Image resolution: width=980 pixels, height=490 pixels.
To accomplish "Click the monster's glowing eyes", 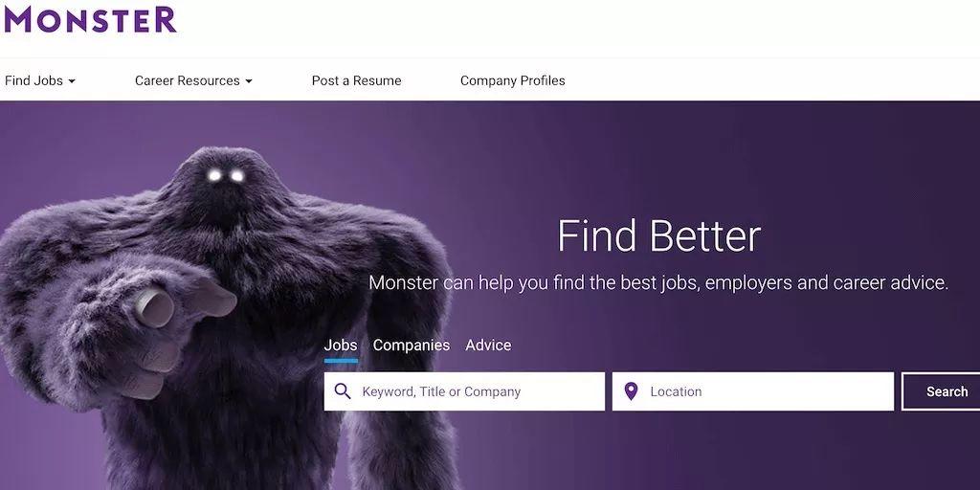I will coord(226,176).
